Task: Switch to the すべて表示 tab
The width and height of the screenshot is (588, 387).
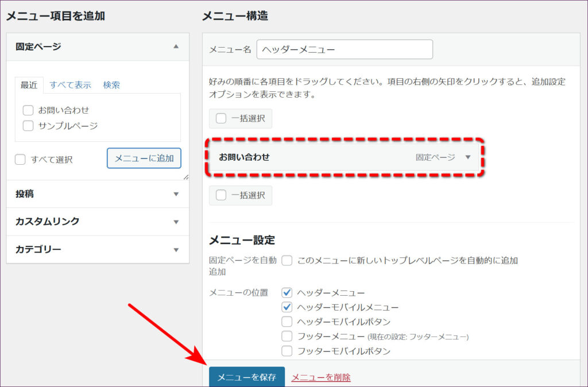Action: coord(70,85)
